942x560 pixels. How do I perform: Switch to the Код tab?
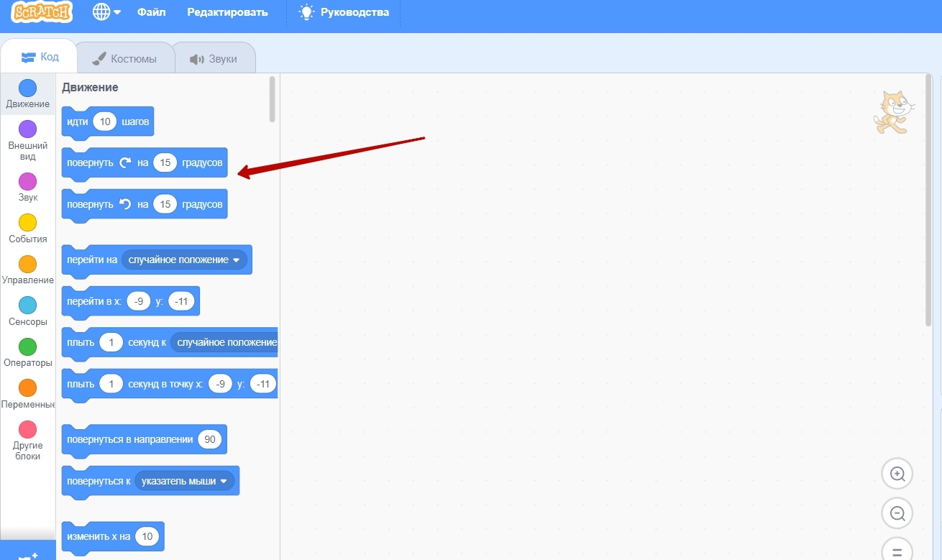click(40, 57)
